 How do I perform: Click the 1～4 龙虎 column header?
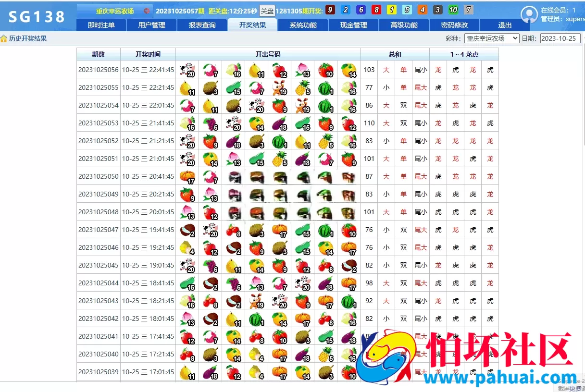point(464,54)
